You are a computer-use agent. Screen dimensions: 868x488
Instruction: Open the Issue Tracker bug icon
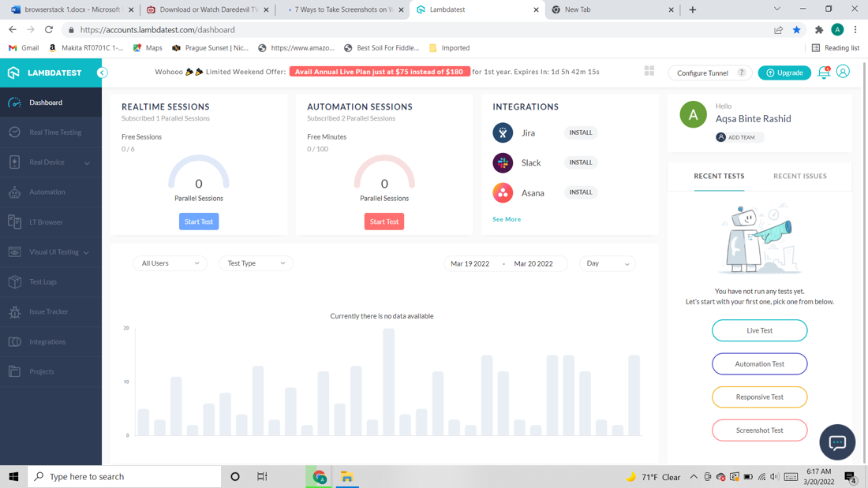click(15, 311)
